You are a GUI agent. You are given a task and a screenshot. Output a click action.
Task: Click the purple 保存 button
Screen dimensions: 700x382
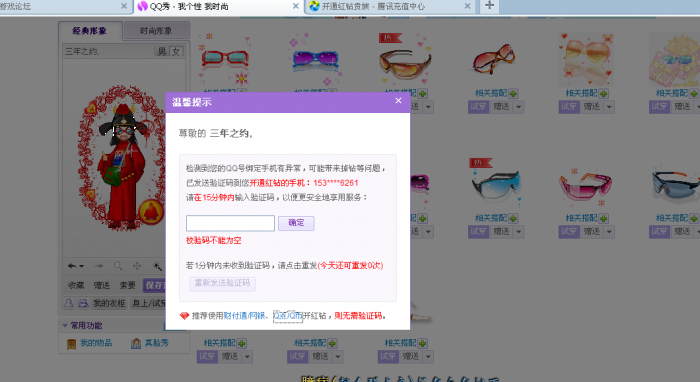[154, 285]
